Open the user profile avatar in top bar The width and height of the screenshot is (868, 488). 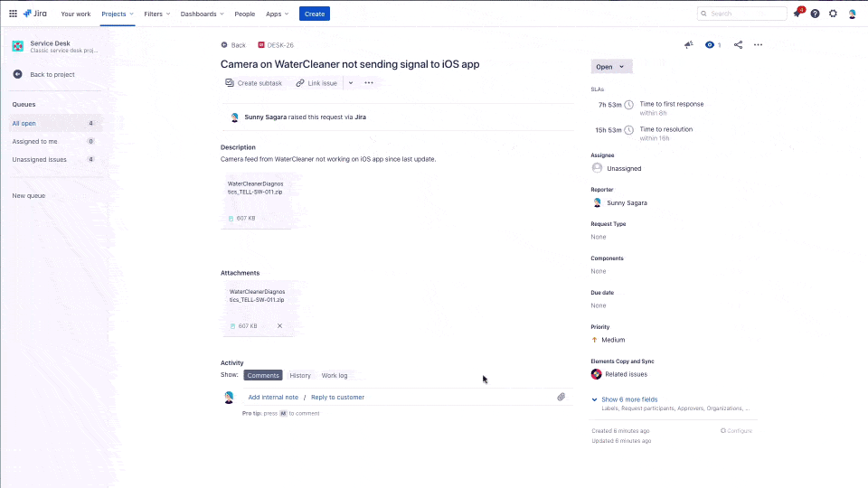852,14
